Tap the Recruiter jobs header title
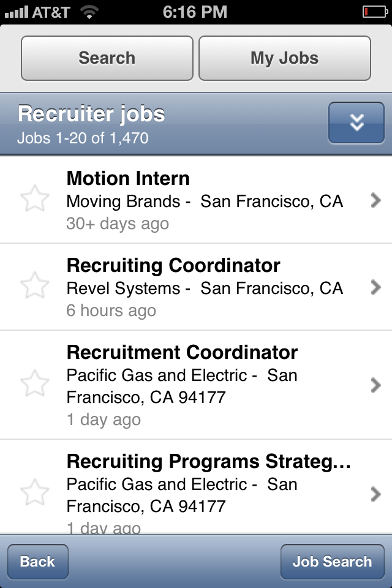The height and width of the screenshot is (588, 392). click(92, 114)
